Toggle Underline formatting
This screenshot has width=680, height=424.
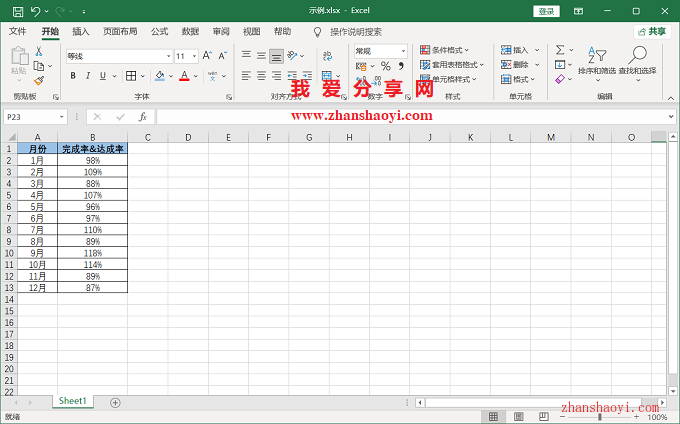pos(103,76)
